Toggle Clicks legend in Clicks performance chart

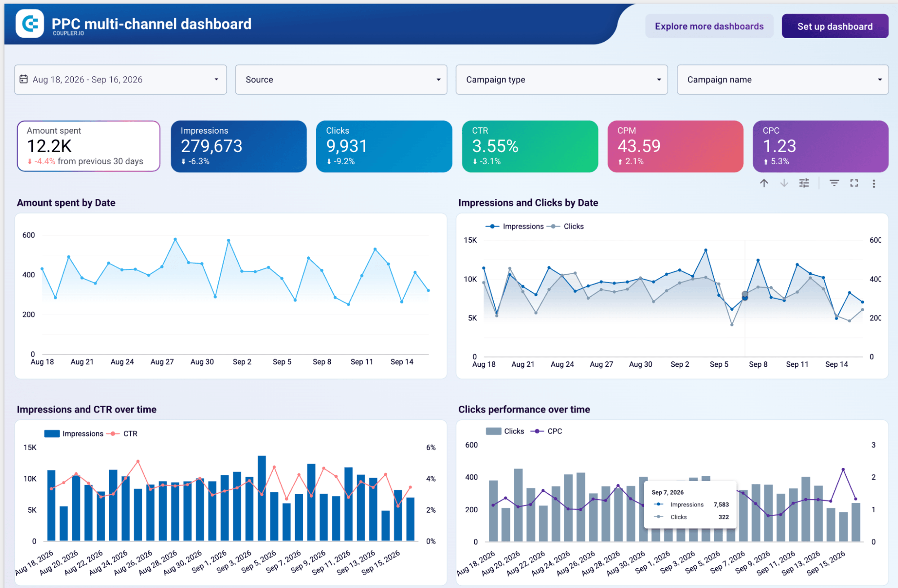(x=505, y=431)
